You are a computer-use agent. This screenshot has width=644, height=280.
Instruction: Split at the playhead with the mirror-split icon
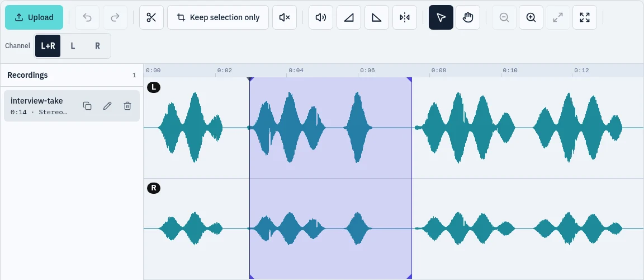(405, 17)
